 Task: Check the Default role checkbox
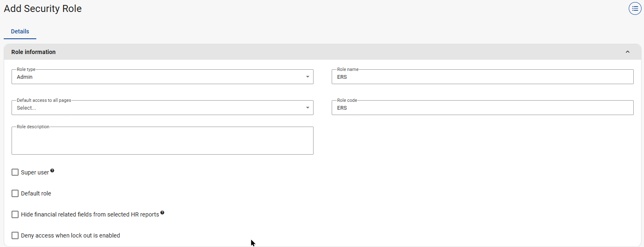point(15,193)
